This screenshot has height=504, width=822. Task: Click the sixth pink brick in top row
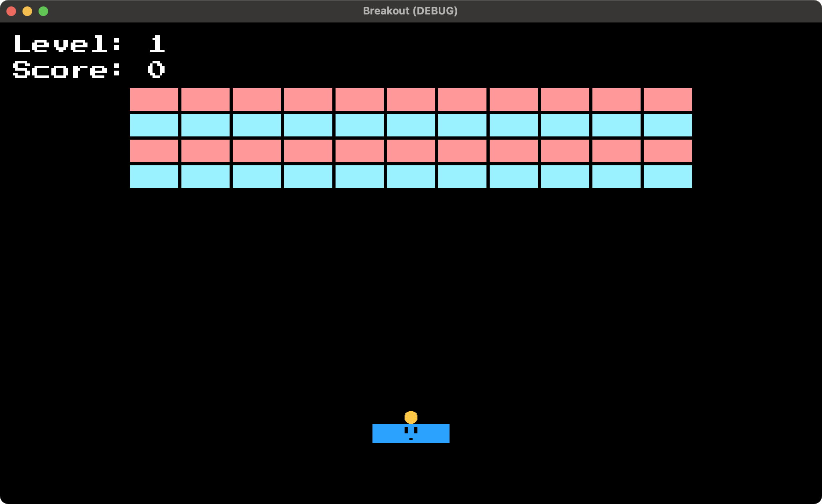[411, 100]
